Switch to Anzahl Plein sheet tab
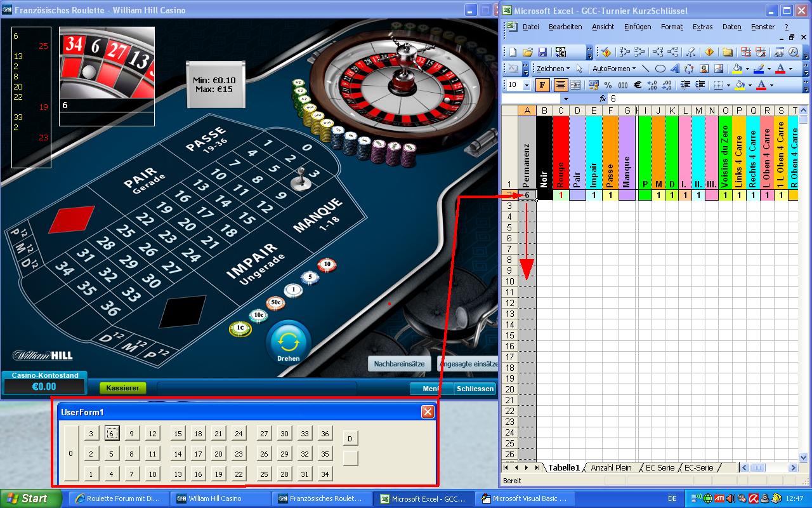Viewport: 812px width, 508px height. [x=611, y=467]
